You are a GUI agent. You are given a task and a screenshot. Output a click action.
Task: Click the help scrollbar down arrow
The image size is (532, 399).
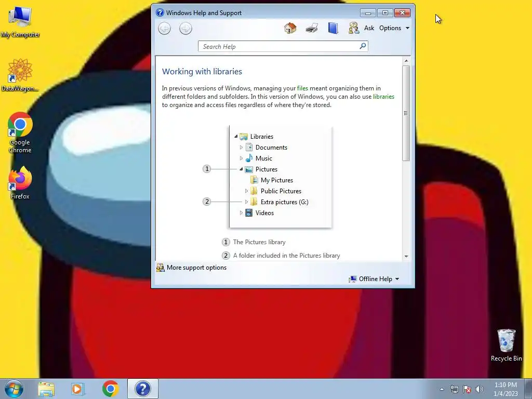pos(406,257)
